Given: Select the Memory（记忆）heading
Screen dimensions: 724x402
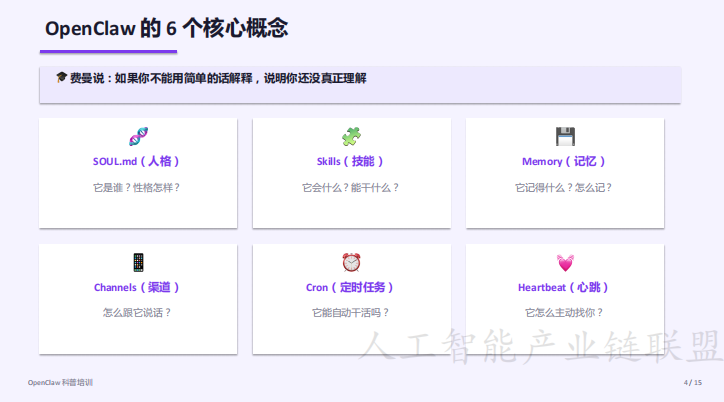Looking at the screenshot, I should (x=565, y=161).
